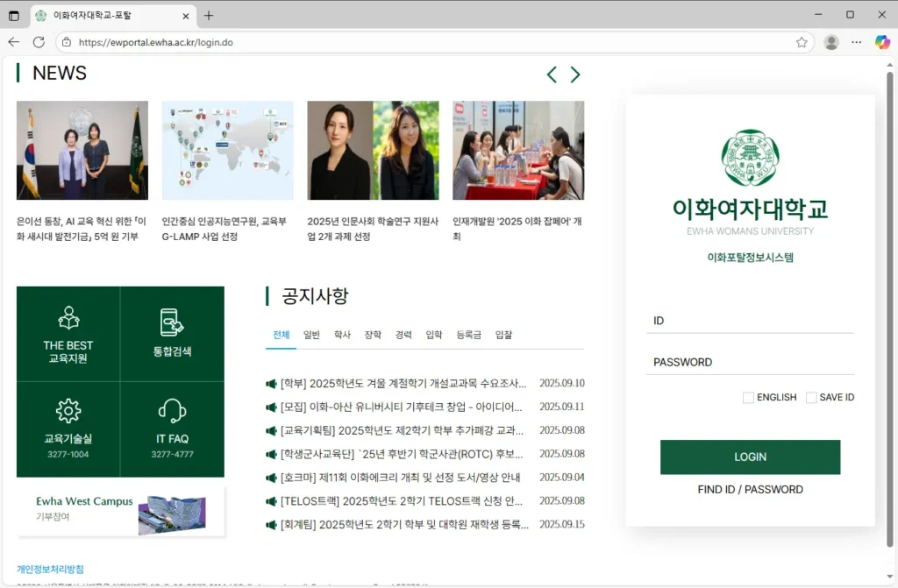Switch to the 학사 notice tab
The height and width of the screenshot is (588, 898).
click(342, 335)
